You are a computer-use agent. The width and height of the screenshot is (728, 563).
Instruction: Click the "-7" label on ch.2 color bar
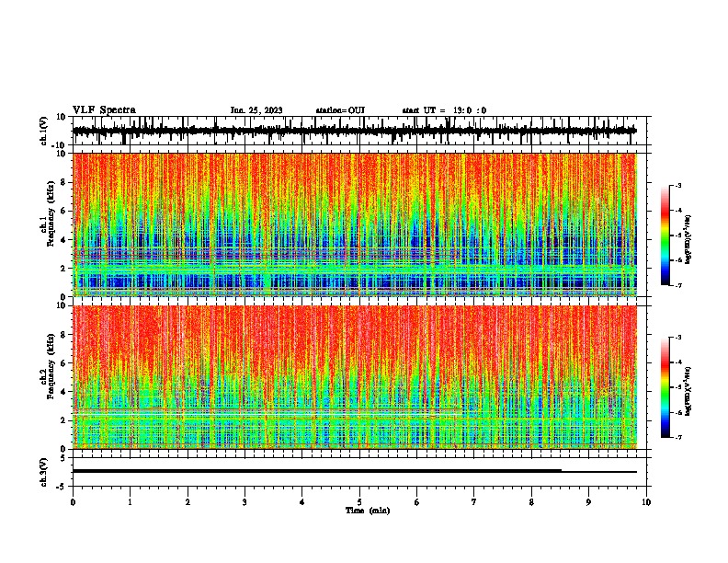pos(677,438)
